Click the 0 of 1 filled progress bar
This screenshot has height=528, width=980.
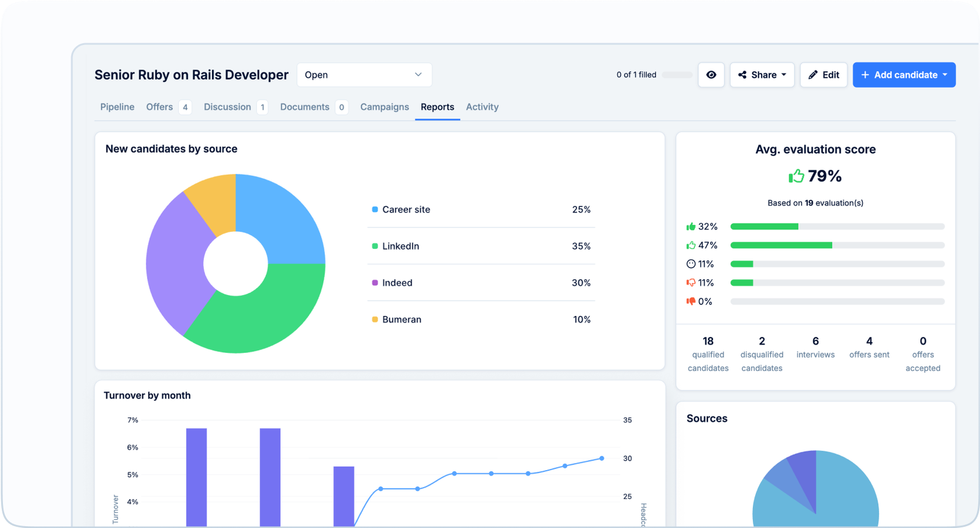click(x=677, y=75)
